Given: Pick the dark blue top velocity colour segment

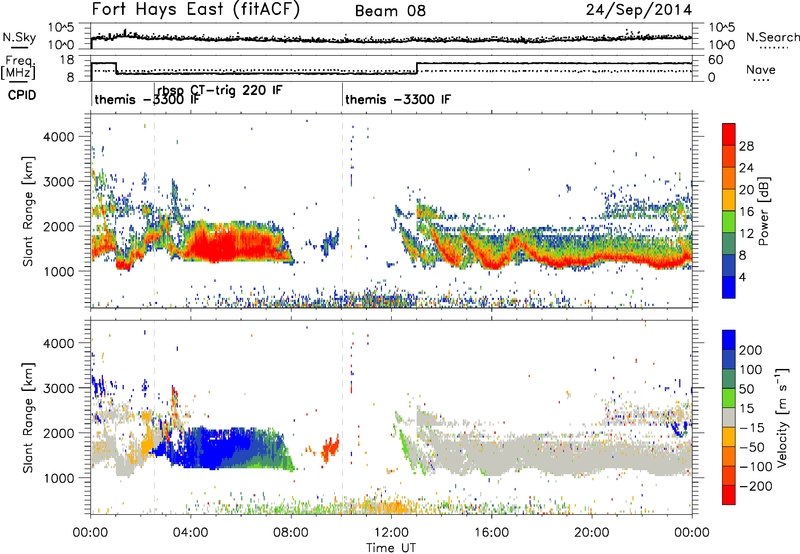Looking at the screenshot, I should tap(729, 340).
